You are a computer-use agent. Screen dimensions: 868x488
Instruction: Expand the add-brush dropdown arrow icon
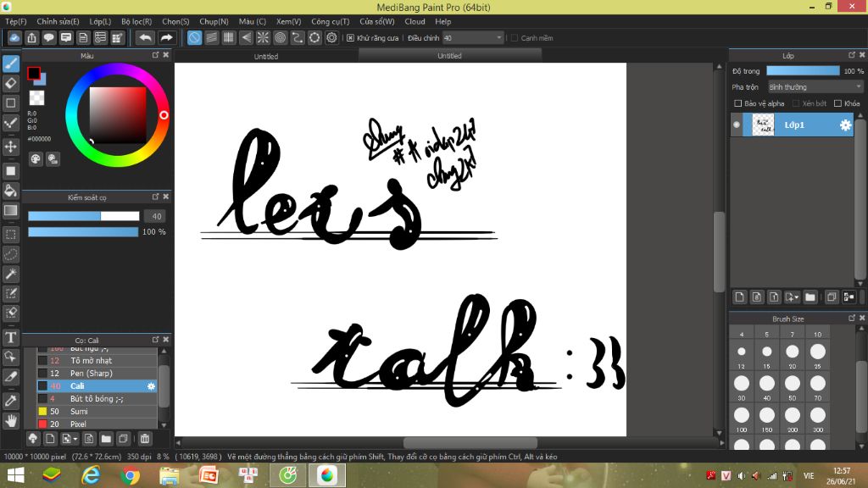(69, 439)
